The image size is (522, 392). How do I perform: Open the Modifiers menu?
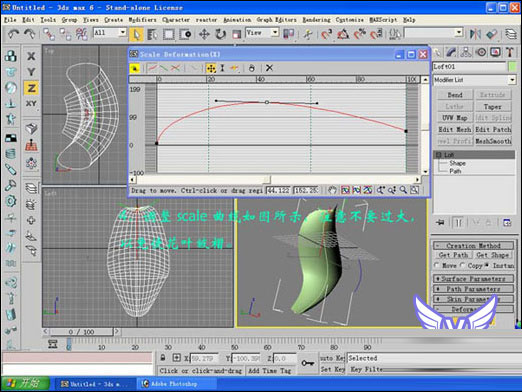(x=142, y=20)
